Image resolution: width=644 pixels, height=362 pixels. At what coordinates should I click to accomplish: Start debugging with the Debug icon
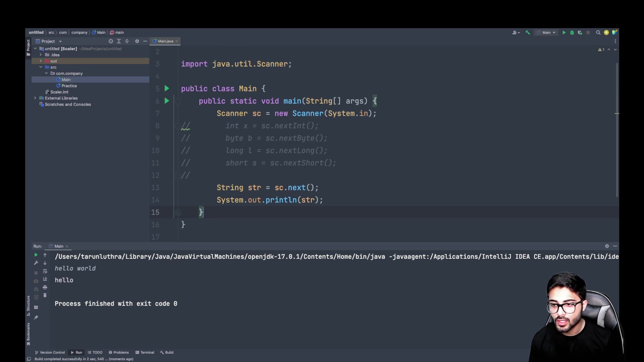pyautogui.click(x=572, y=32)
